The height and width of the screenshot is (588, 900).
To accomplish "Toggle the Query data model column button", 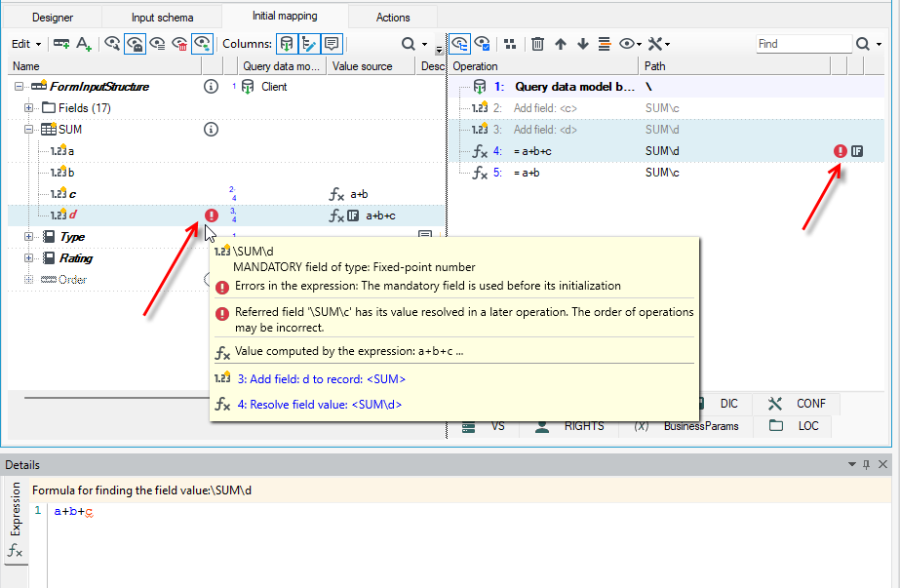I will click(x=287, y=44).
